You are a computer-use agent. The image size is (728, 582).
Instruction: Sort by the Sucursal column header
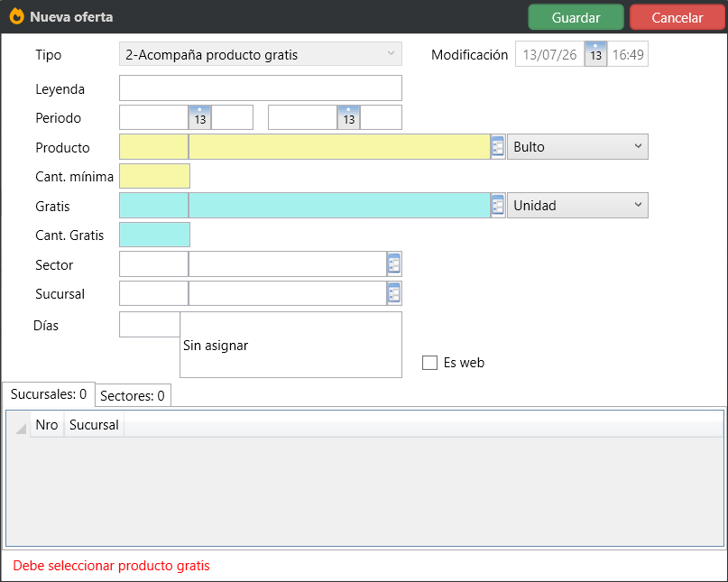[x=94, y=425]
